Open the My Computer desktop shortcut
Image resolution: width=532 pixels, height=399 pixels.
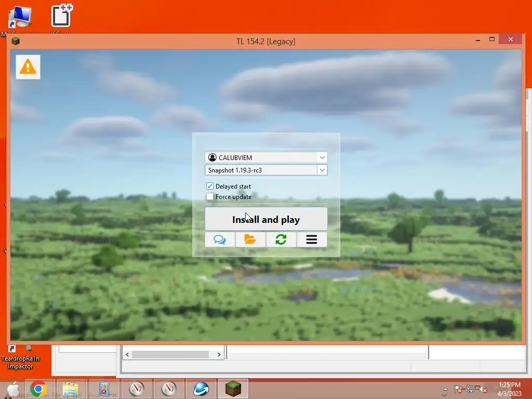click(x=20, y=18)
